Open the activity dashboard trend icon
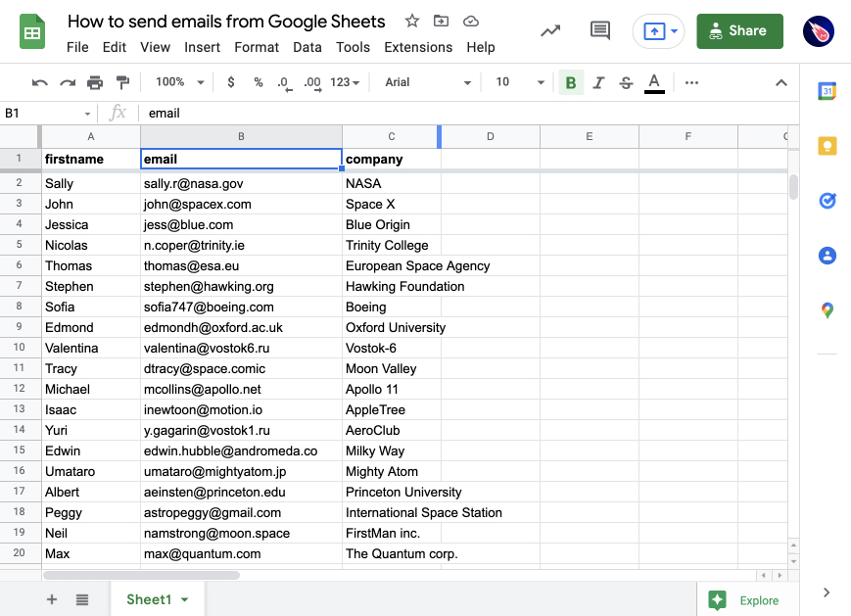This screenshot has width=851, height=616. pos(549,31)
